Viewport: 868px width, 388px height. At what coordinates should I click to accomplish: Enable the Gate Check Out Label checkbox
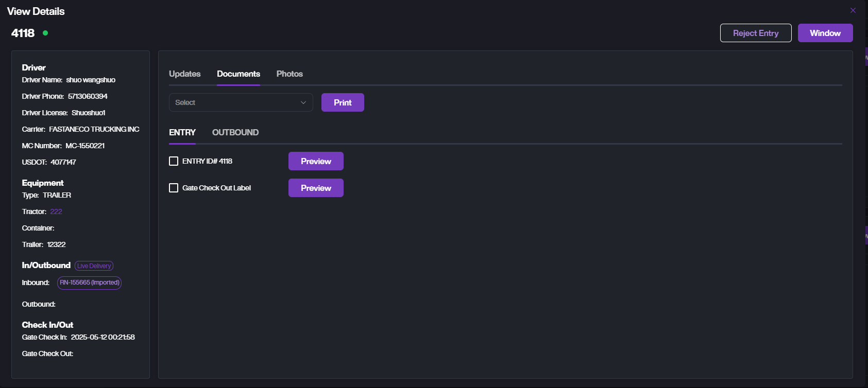[x=174, y=188]
